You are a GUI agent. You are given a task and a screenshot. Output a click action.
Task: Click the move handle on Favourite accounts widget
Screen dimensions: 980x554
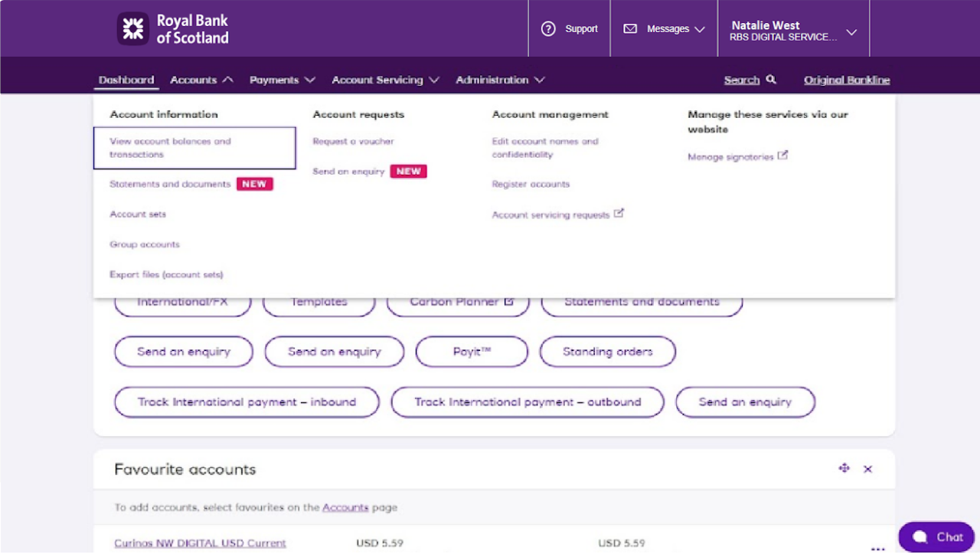pos(844,468)
